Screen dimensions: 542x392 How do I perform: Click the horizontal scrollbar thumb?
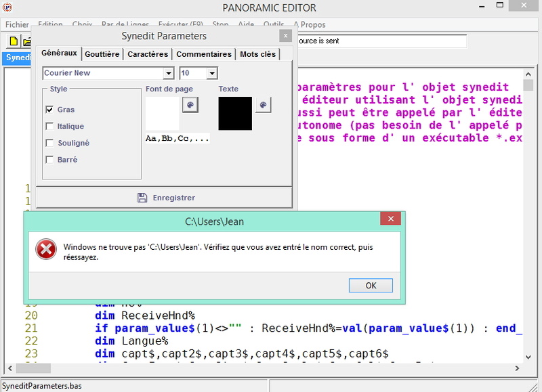pos(33,368)
